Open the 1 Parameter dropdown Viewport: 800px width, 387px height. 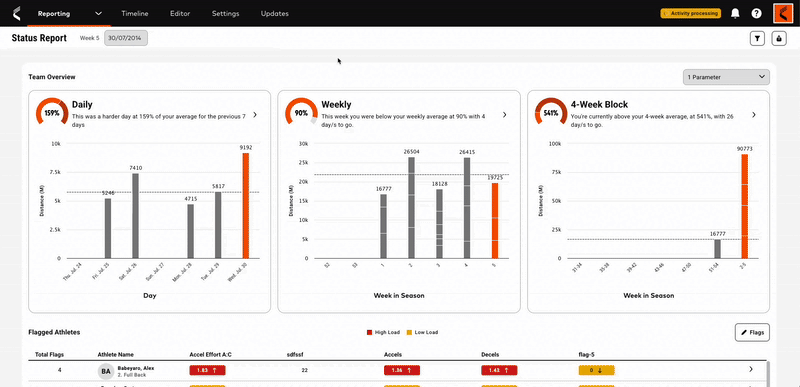pyautogui.click(x=726, y=77)
